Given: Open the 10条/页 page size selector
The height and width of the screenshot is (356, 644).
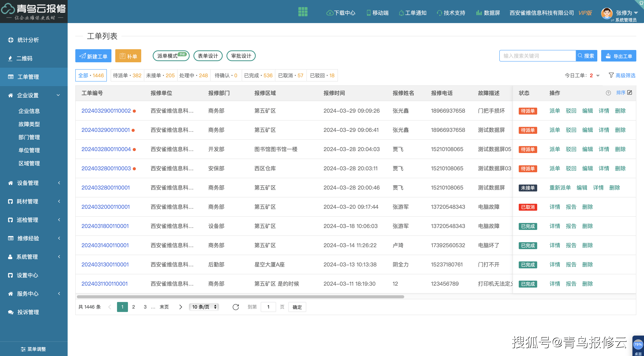Looking at the screenshot, I should tap(203, 307).
